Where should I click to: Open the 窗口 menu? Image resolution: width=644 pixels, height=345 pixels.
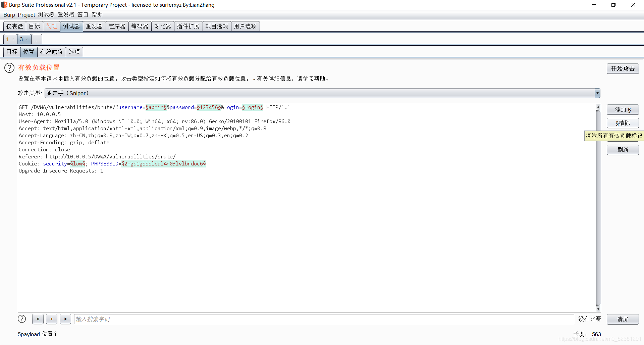pos(83,15)
